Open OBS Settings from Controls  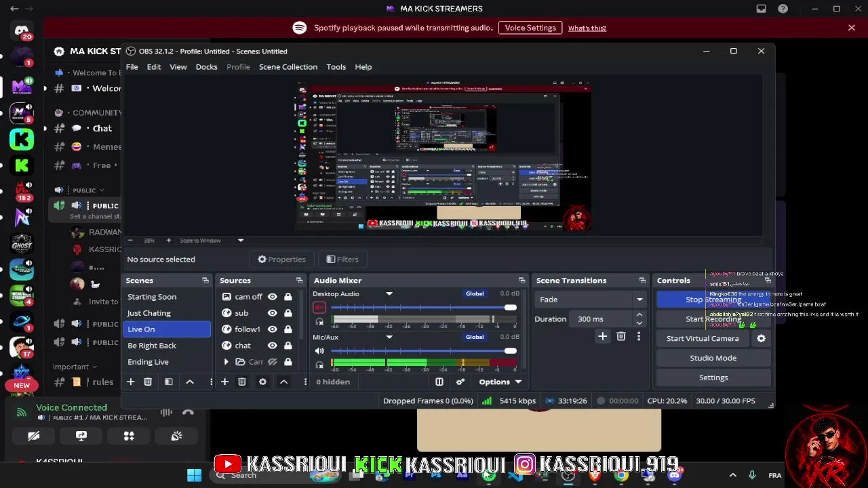coord(713,378)
